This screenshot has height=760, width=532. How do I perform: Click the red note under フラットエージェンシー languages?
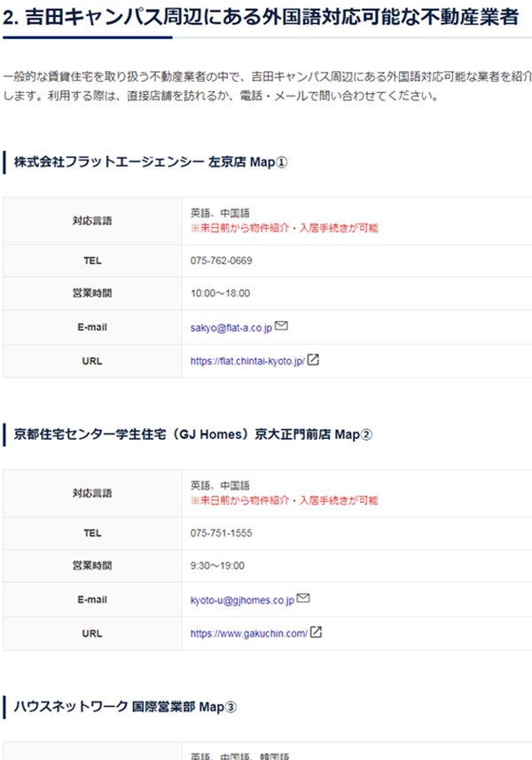(x=285, y=228)
